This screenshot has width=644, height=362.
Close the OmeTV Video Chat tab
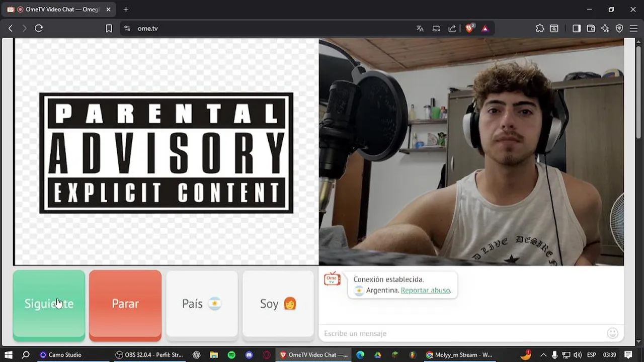(108, 10)
